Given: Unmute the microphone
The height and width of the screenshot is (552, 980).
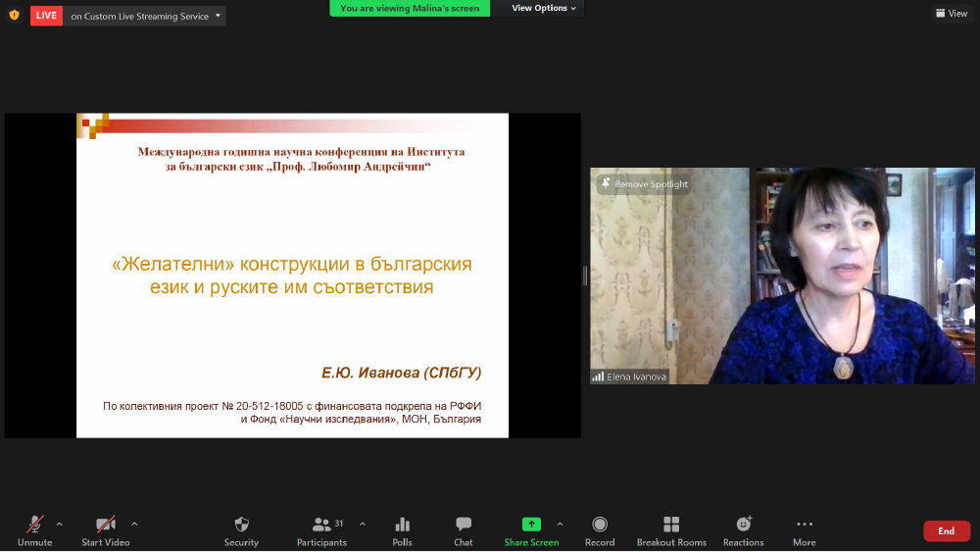Looking at the screenshot, I should (35, 525).
